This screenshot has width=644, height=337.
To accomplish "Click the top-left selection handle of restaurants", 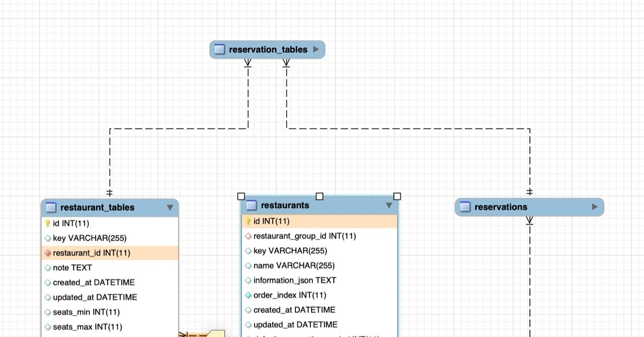I will coord(241,196).
